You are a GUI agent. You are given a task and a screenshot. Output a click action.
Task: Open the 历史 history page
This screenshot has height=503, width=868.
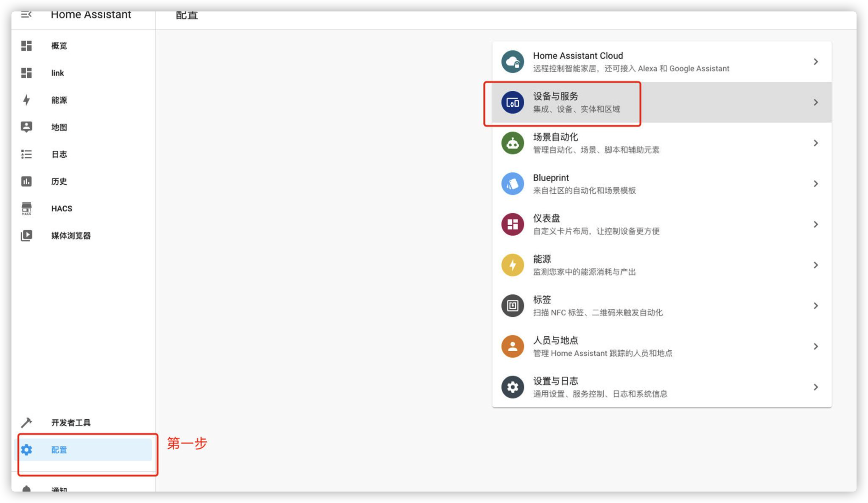point(83,182)
